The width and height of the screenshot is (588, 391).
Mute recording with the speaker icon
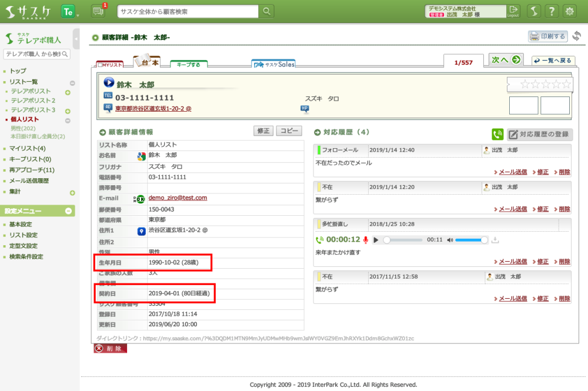point(450,240)
